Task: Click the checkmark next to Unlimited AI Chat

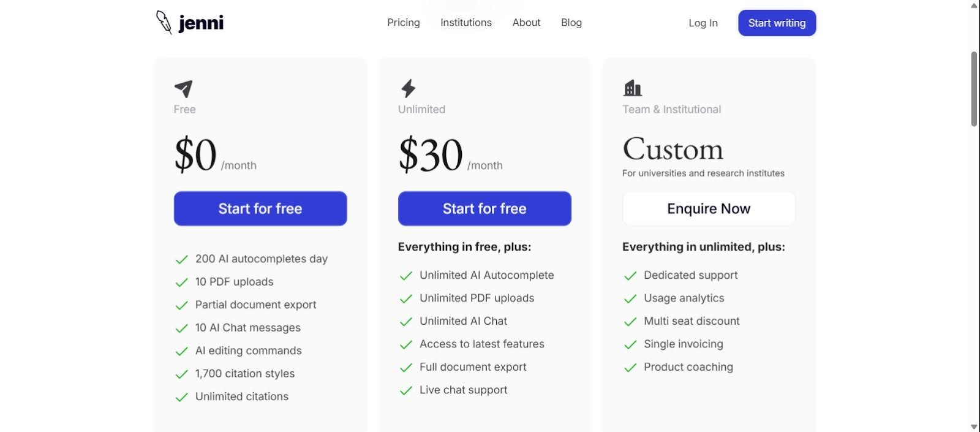Action: [406, 321]
